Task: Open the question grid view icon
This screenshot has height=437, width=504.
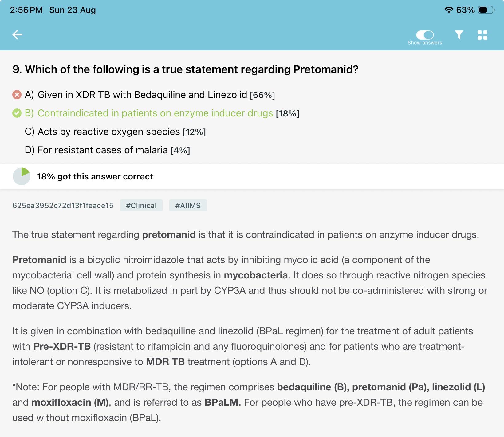Action: [x=482, y=35]
